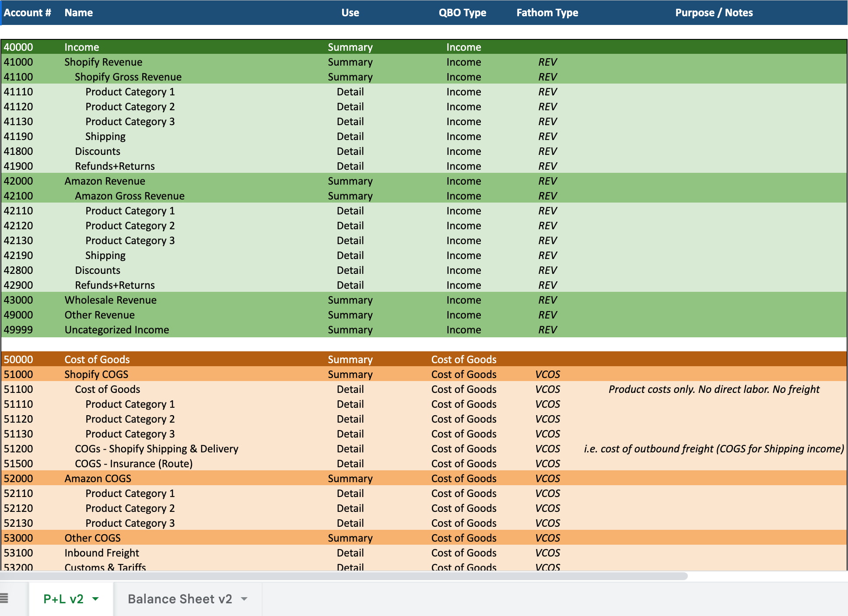Click the Purpose / Notes header cell

(714, 13)
